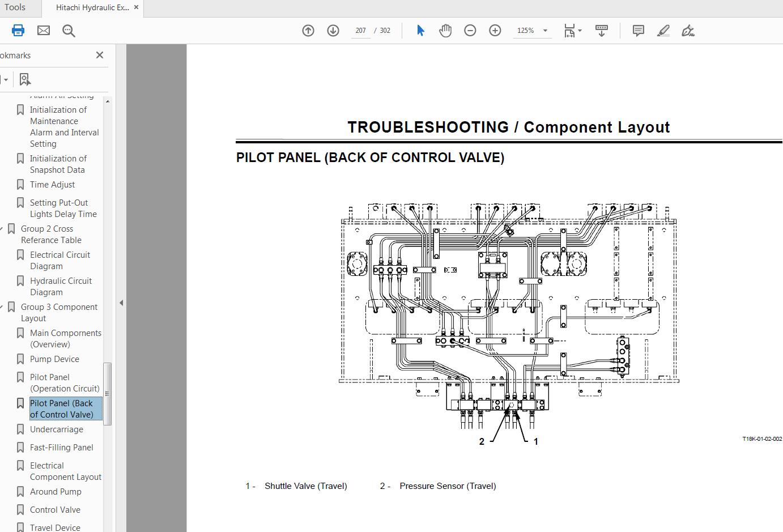Image resolution: width=783 pixels, height=532 pixels.
Task: Click the TROUBLESHOOTING / Component Layout title
Action: pos(509,127)
